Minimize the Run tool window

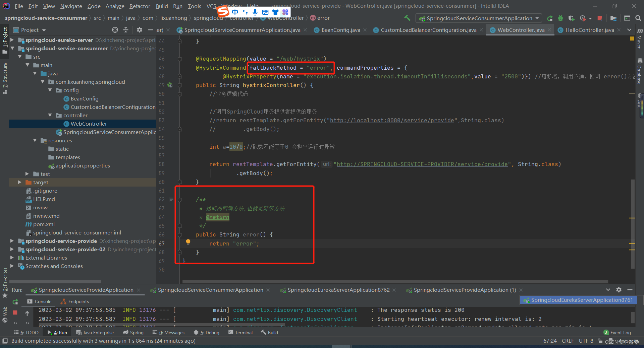(630, 290)
